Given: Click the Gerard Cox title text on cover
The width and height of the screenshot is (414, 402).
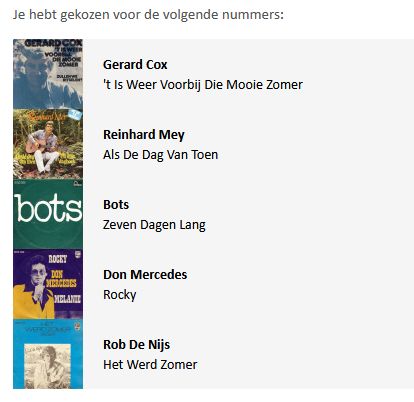Looking at the screenshot, I should click(x=53, y=43).
